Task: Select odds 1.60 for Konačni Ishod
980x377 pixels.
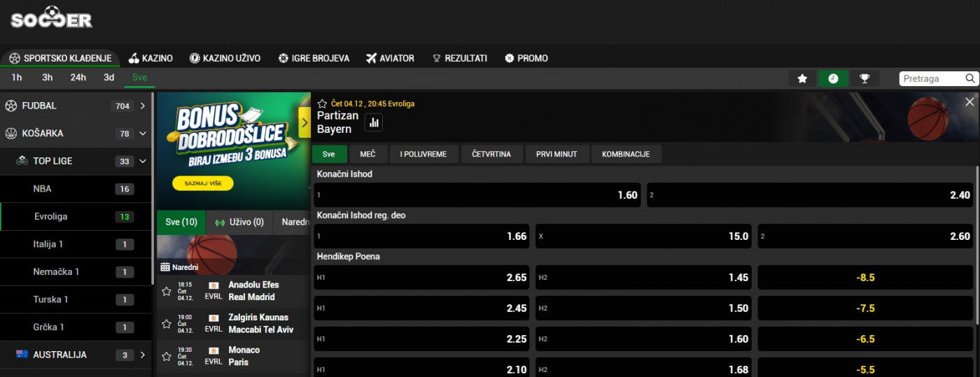Action: point(479,195)
